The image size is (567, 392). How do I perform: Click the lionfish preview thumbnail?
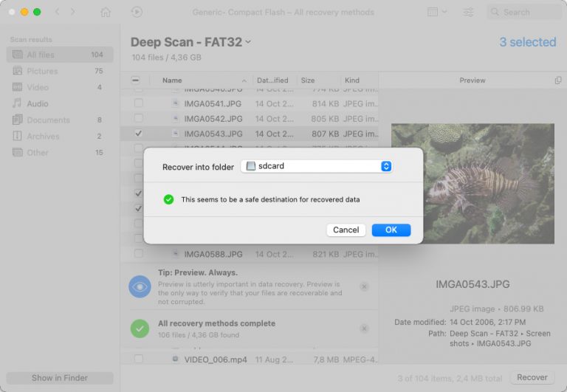(x=472, y=184)
